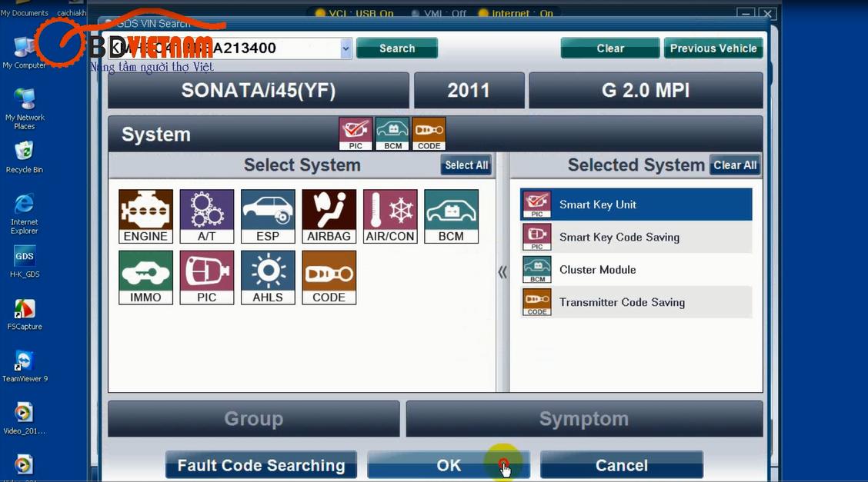Click the CODE icon in the System header bar

click(x=429, y=134)
